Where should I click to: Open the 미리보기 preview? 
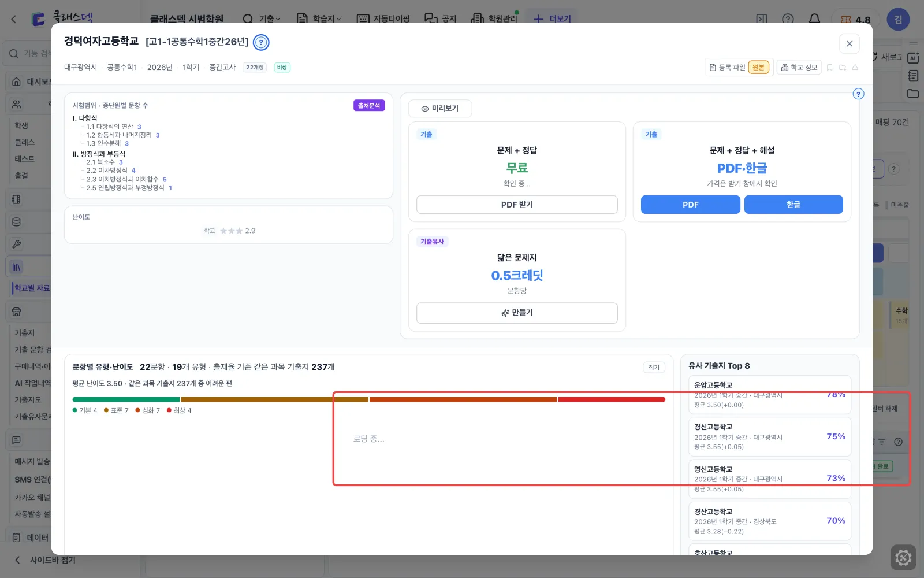pos(440,109)
